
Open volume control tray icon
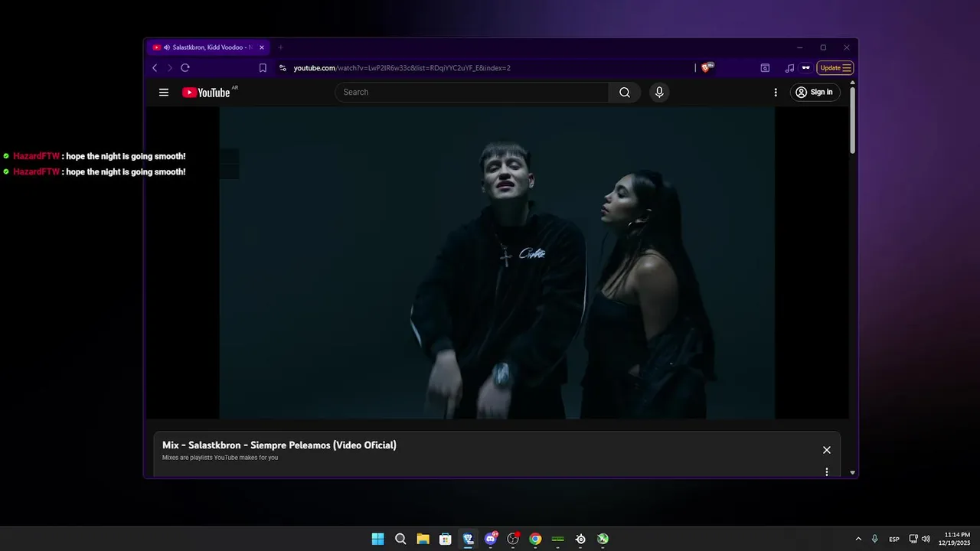pos(926,539)
